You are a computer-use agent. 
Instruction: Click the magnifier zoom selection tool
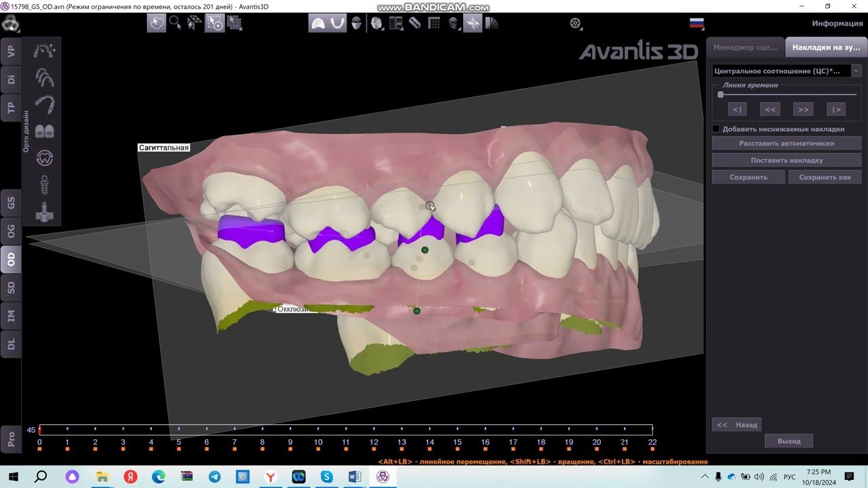(x=175, y=23)
